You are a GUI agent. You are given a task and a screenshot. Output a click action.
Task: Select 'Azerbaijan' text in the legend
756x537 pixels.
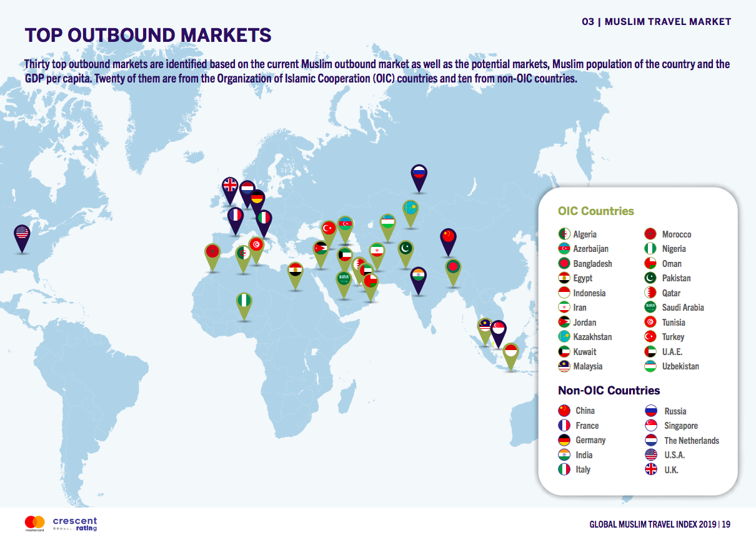click(x=591, y=249)
